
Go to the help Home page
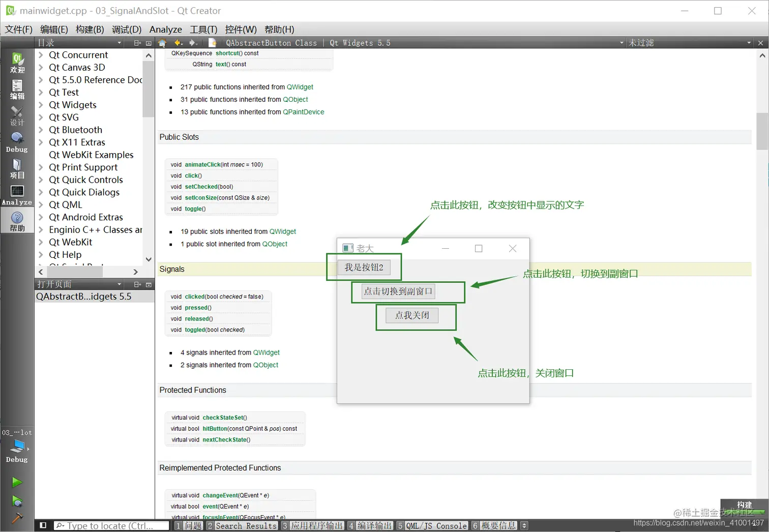162,43
